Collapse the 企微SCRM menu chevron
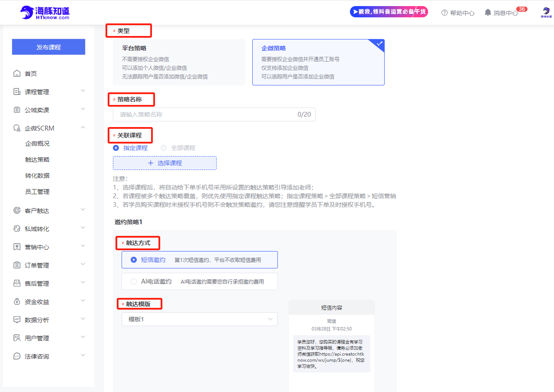 tap(83, 127)
